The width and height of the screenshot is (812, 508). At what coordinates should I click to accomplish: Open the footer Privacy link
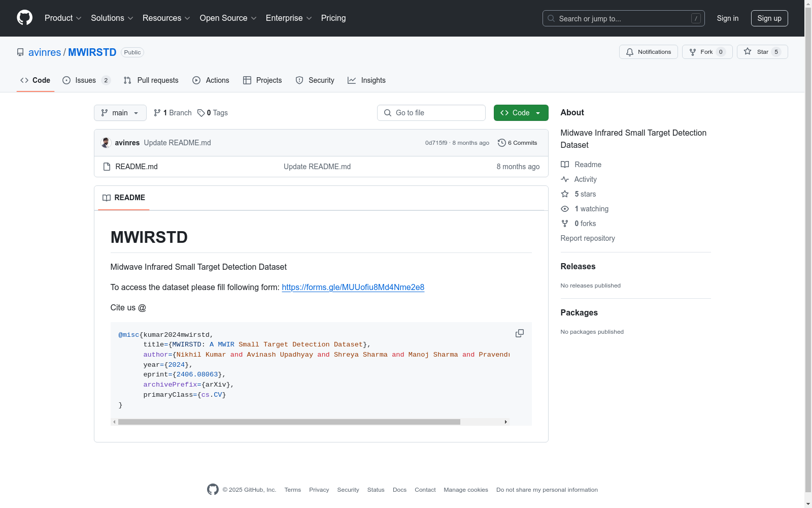[319, 490]
